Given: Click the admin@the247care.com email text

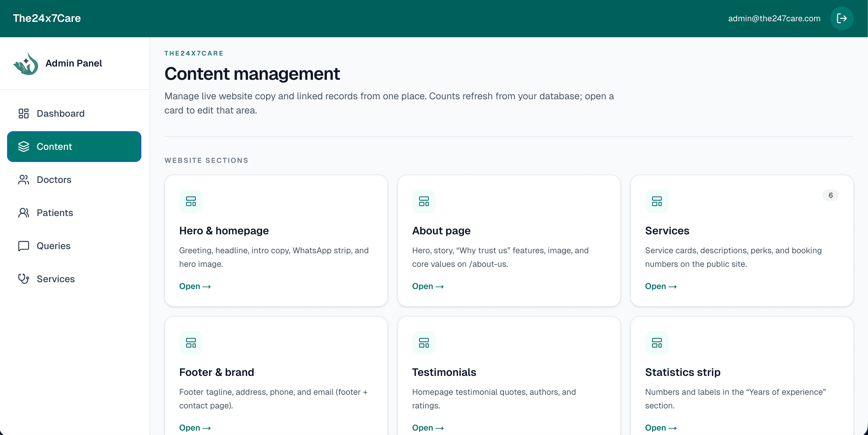Looking at the screenshot, I should click(774, 19).
